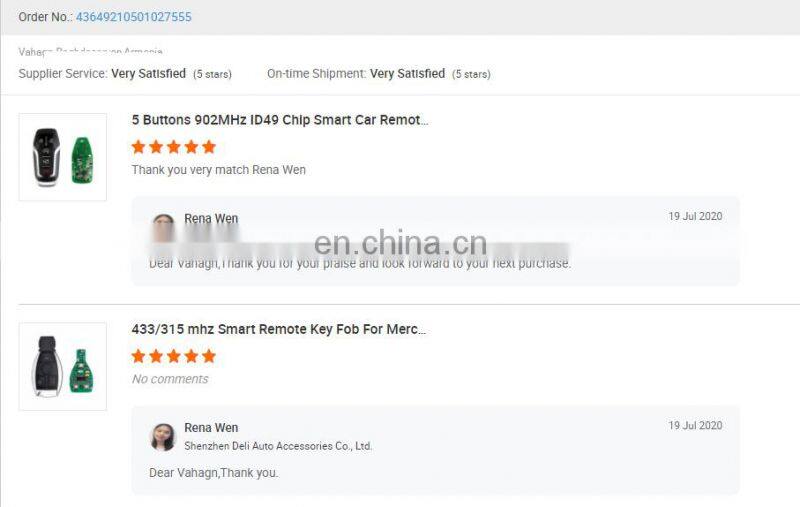The image size is (800, 507).
Task: Click first star of the 902MHz review
Action: 138,147
